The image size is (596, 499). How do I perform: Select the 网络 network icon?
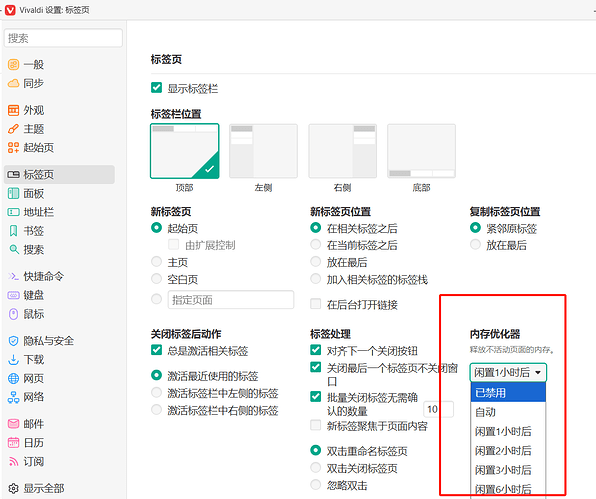click(13, 397)
